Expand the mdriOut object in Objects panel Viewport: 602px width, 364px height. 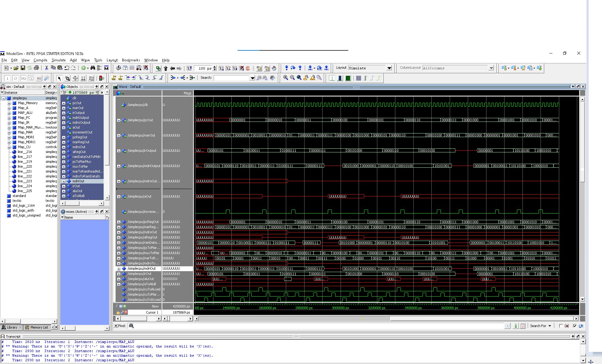64,181
